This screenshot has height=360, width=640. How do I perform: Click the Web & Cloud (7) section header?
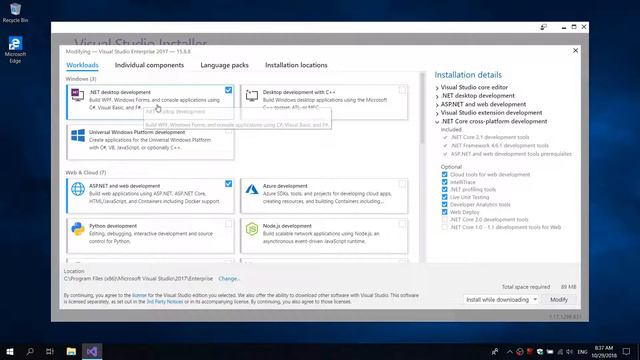click(86, 173)
